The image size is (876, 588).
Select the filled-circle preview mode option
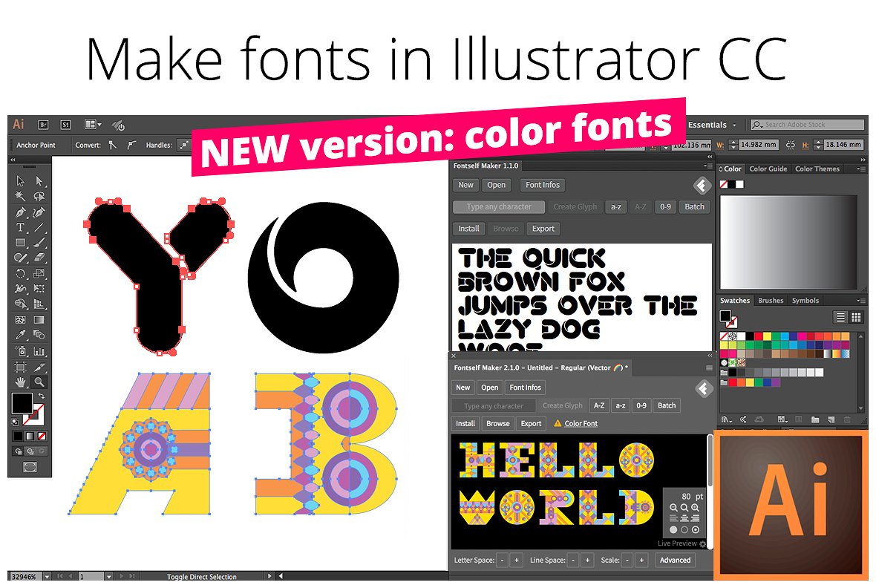[x=674, y=529]
